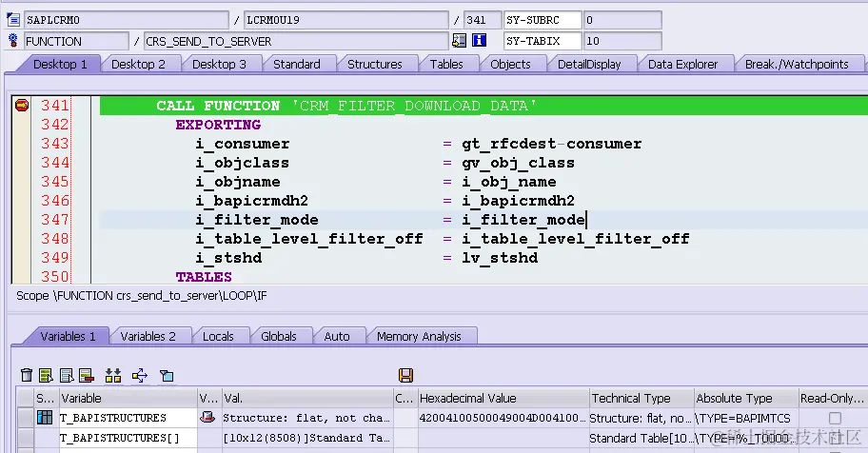Open the Locals tab
The width and height of the screenshot is (868, 453).
coord(218,336)
